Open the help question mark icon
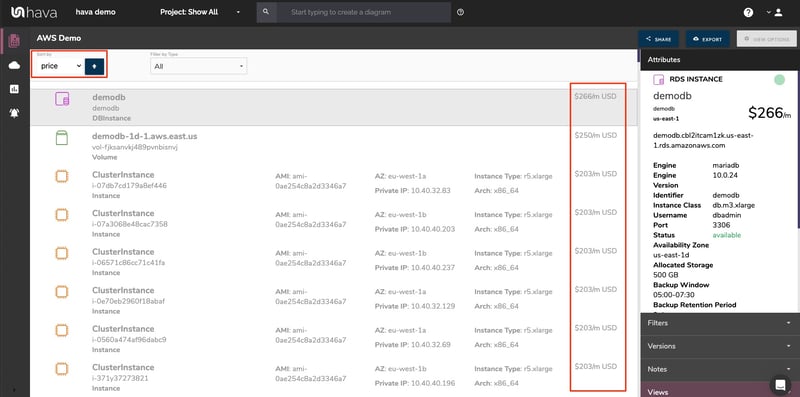The image size is (800, 397). click(748, 13)
